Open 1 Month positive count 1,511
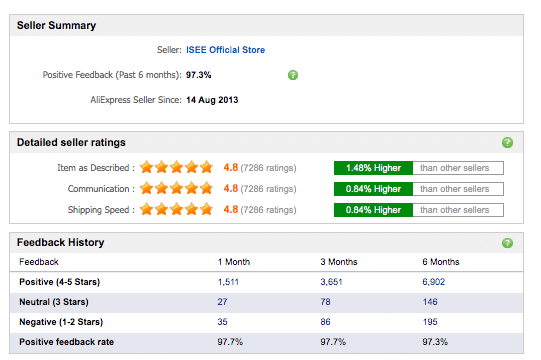 [x=228, y=282]
